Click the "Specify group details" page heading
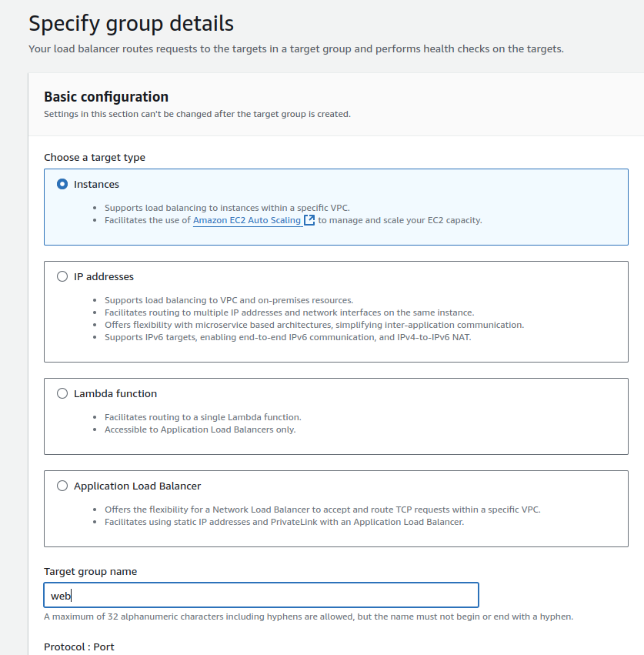Viewport: 644px width, 655px height. pyautogui.click(x=131, y=23)
